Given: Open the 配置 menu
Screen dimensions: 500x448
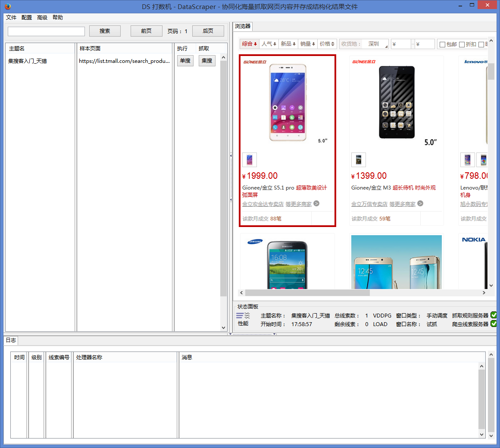Looking at the screenshot, I should [27, 18].
